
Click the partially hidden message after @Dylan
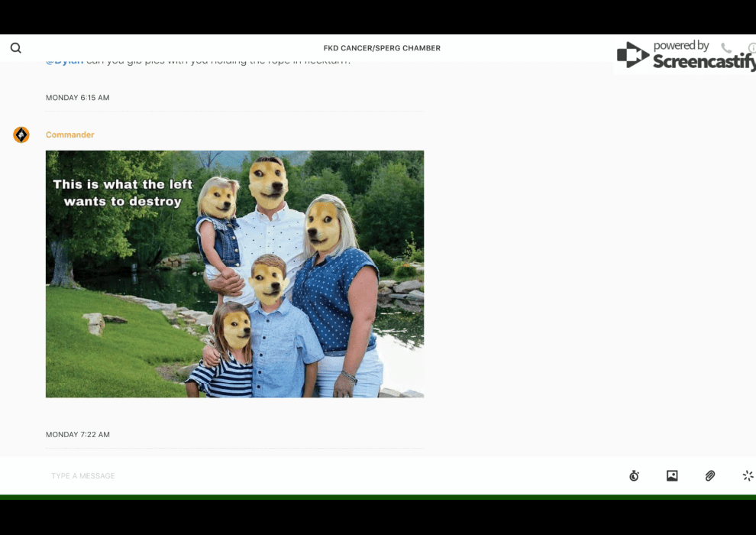[221, 62]
